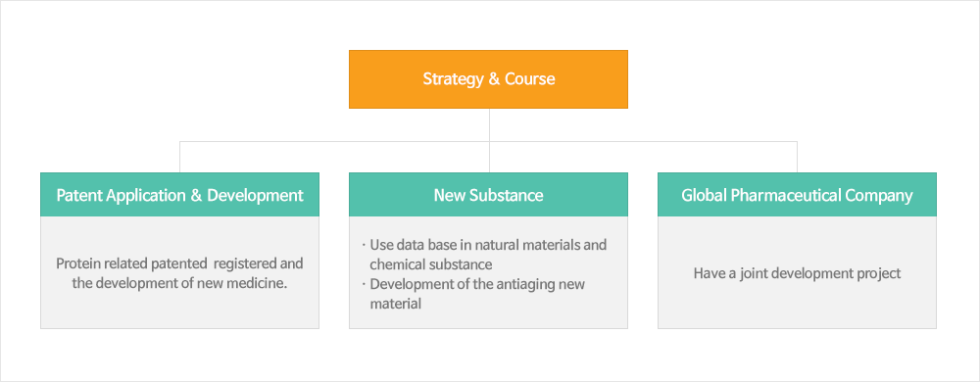This screenshot has width=980, height=382.
Task: Click the 'chemical substance' text line
Action: (x=430, y=264)
